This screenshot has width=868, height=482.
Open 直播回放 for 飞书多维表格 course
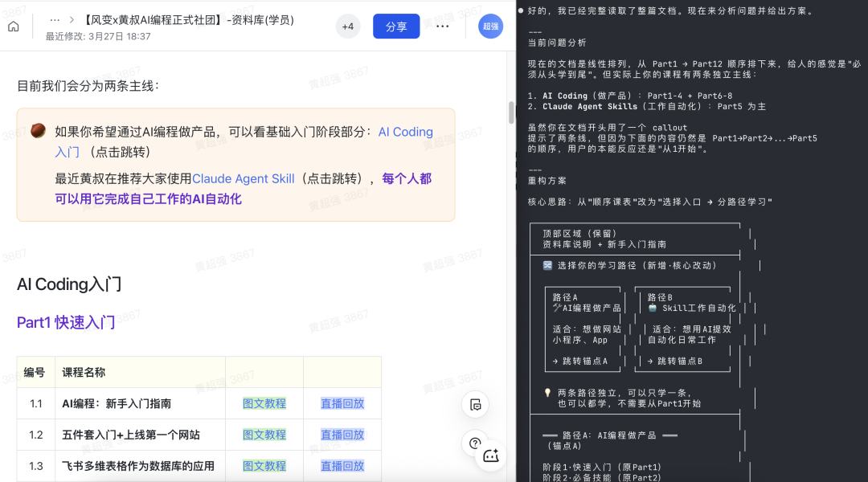point(342,466)
